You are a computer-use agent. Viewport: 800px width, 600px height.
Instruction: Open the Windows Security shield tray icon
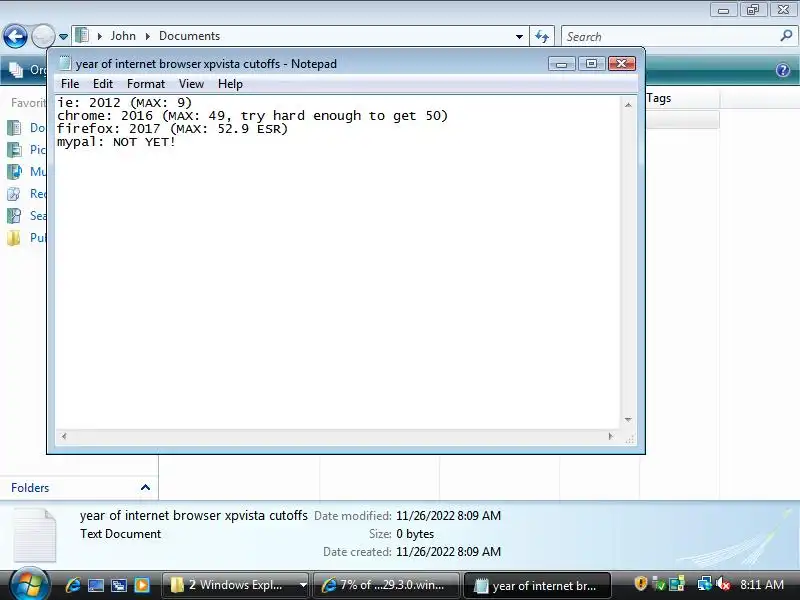coord(641,584)
